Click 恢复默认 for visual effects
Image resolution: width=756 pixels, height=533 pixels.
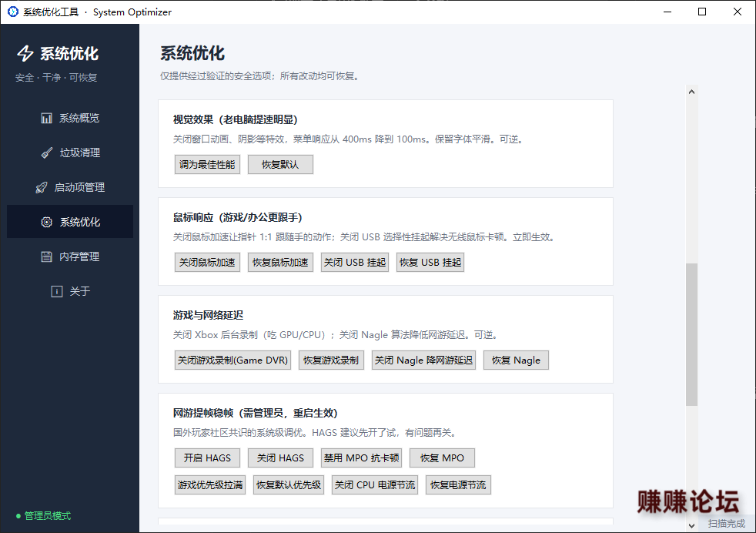tap(280, 165)
